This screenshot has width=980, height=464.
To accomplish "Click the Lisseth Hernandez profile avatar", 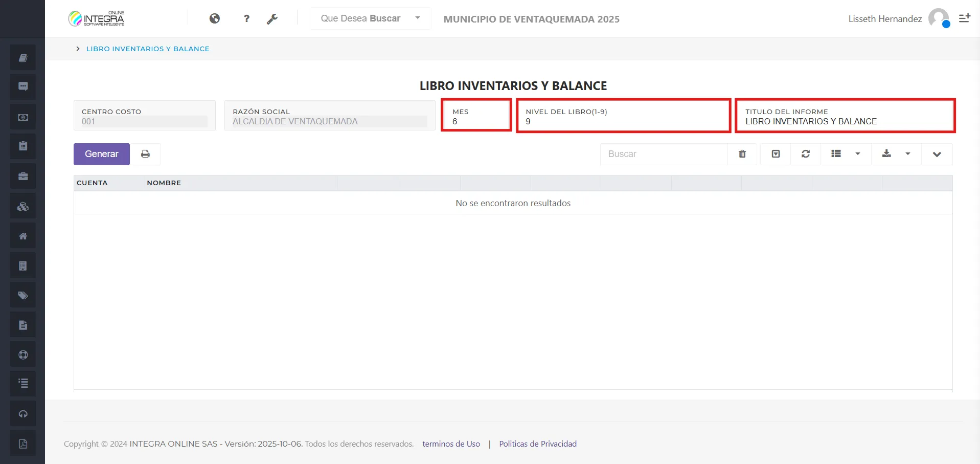I will pyautogui.click(x=938, y=18).
